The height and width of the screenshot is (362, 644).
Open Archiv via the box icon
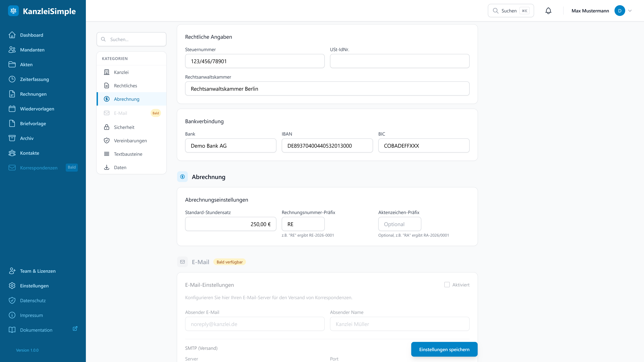12,138
